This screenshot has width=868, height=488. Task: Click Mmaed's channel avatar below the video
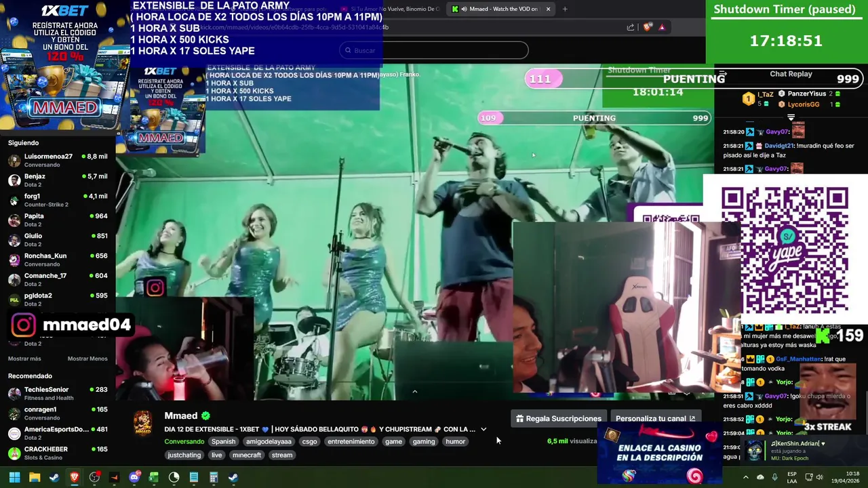(142, 423)
